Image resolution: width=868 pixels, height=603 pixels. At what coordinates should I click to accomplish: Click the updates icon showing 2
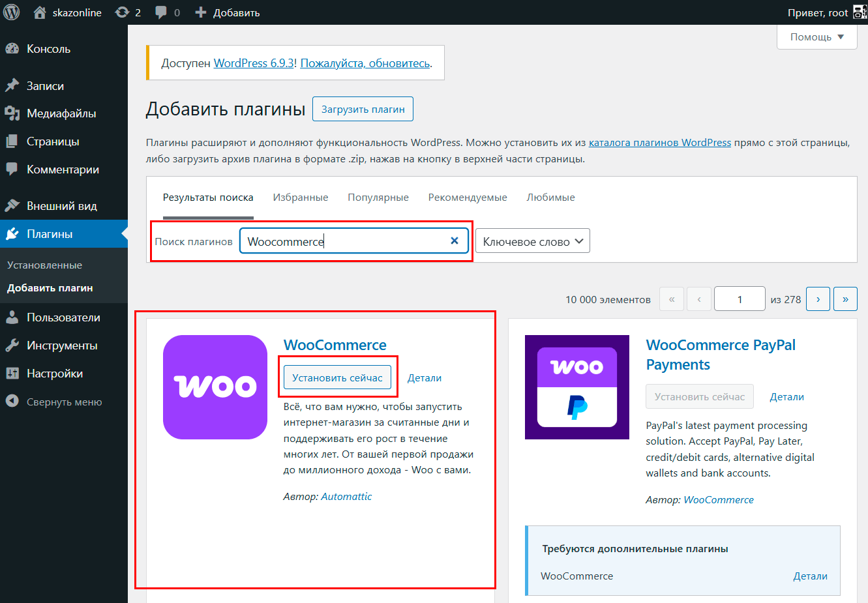tap(122, 12)
